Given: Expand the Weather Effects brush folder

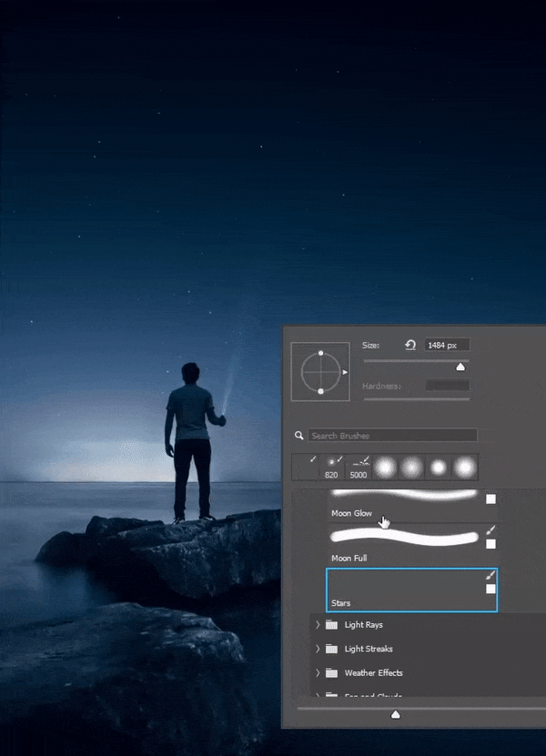Looking at the screenshot, I should click(x=318, y=673).
